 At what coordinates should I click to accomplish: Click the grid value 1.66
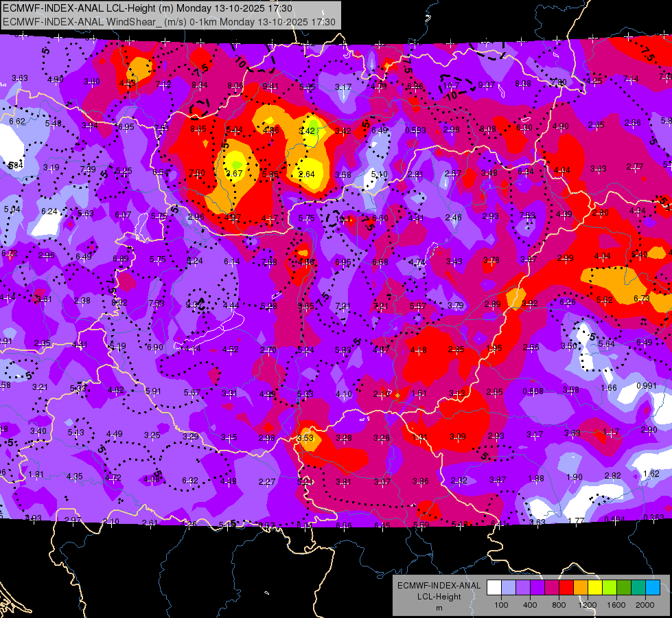click(609, 388)
